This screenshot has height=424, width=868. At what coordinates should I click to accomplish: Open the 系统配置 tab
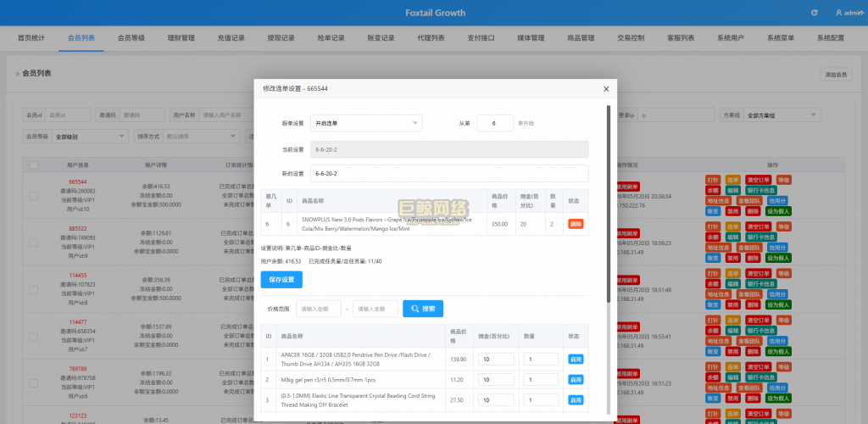coord(831,38)
